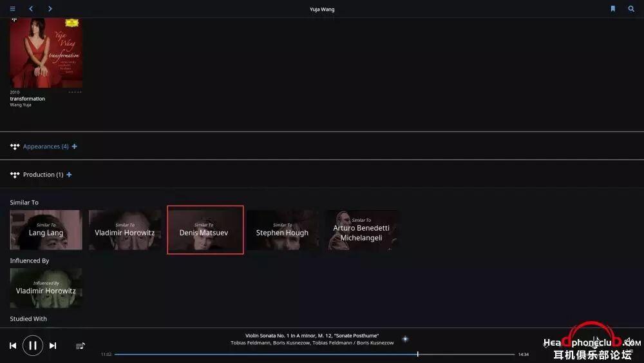Click the Violin Sonata No. 1 track title
644x363 pixels.
pos(312,335)
